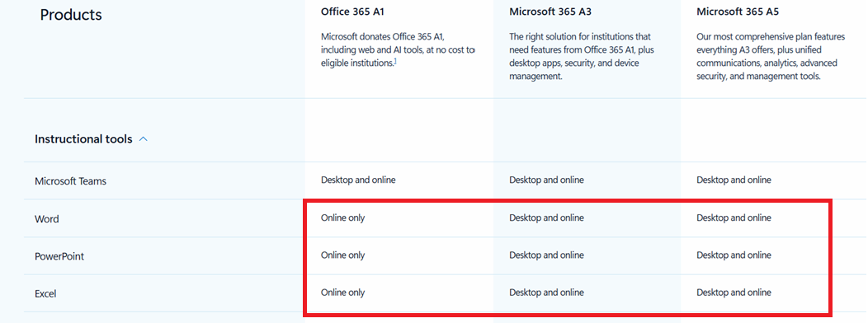Click PowerPoint 'Desktop and online' cell for A3
This screenshot has height=323, width=868.
546,255
